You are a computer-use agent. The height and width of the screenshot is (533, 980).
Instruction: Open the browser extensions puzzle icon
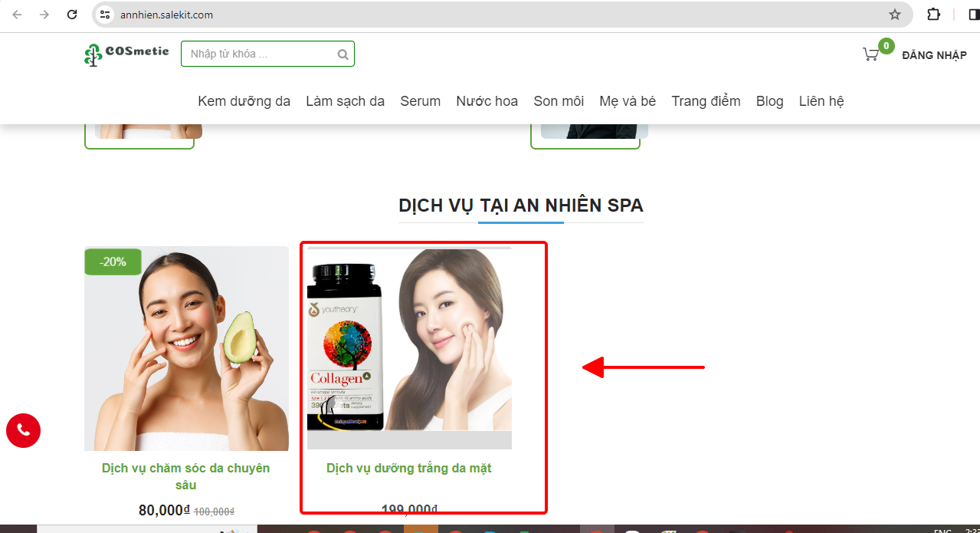(933, 15)
